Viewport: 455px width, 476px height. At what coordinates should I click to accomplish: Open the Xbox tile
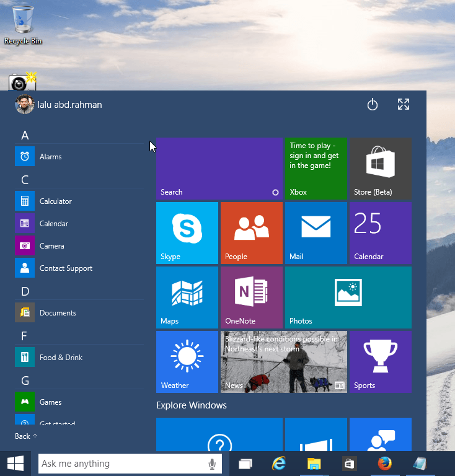coord(316,169)
